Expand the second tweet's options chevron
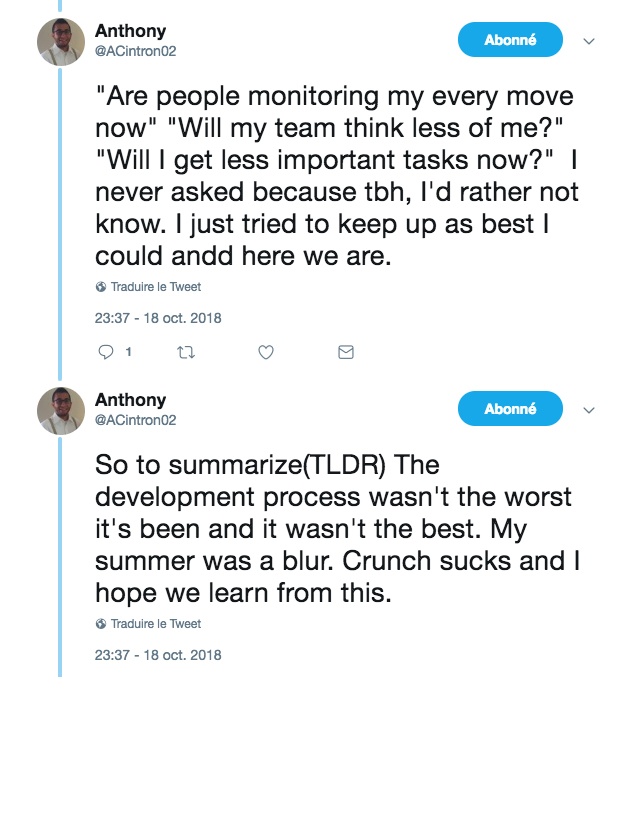This screenshot has width=625, height=840. (589, 411)
